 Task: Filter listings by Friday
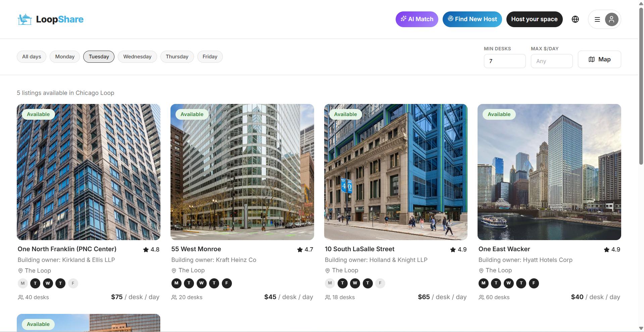210,57
